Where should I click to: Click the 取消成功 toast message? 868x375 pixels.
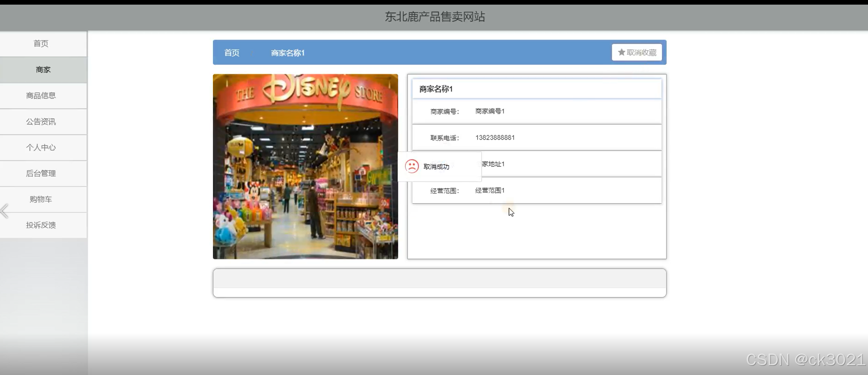click(440, 166)
